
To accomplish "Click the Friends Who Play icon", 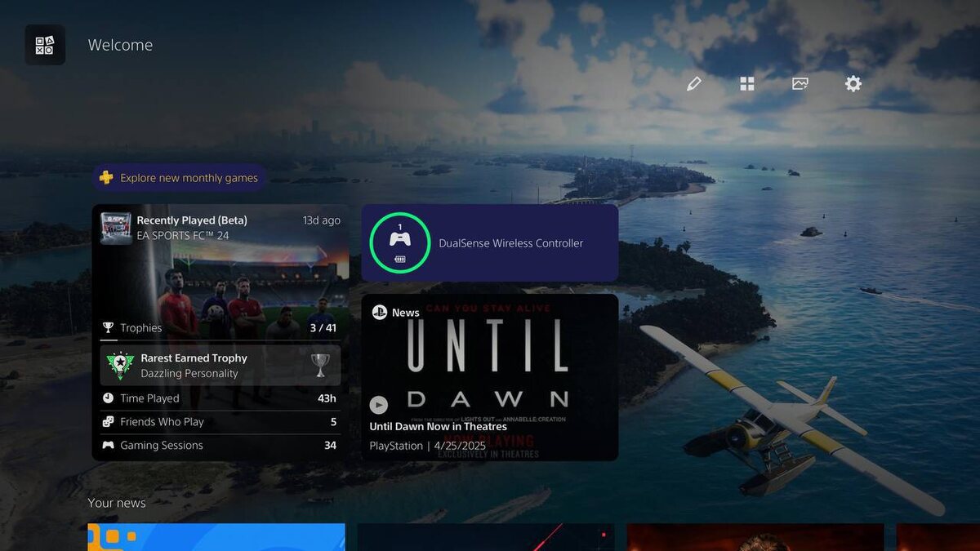I will pos(108,422).
